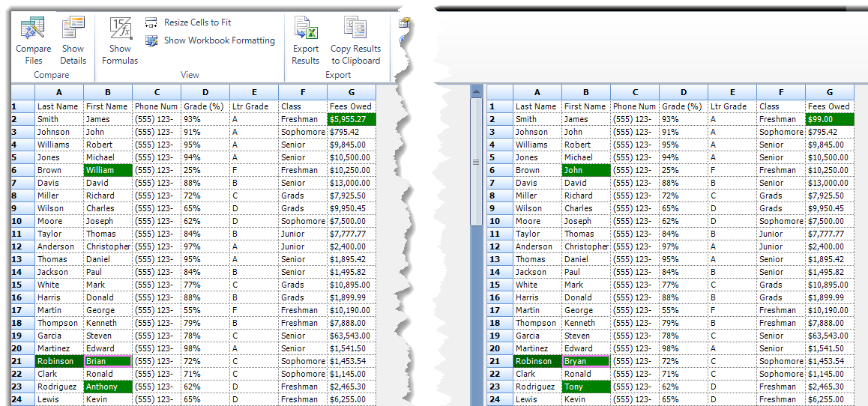Click the Show Details ribbon button
Screen dimensions: 868x406
click(x=73, y=41)
